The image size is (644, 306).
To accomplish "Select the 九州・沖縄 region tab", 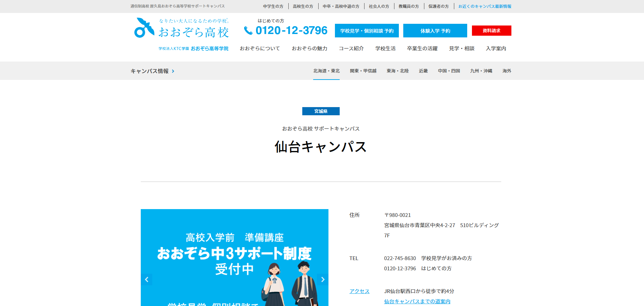I will click(481, 71).
